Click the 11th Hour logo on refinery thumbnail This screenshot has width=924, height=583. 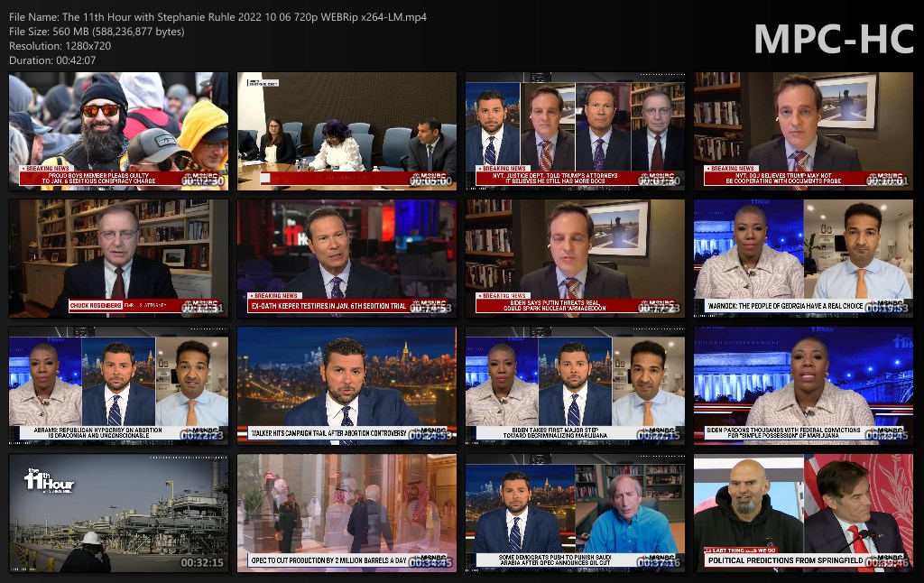pyautogui.click(x=49, y=480)
